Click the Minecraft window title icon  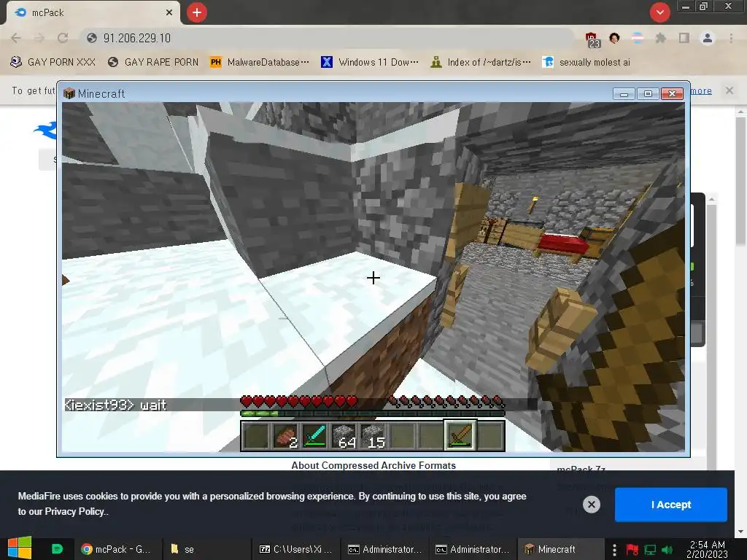69,93
